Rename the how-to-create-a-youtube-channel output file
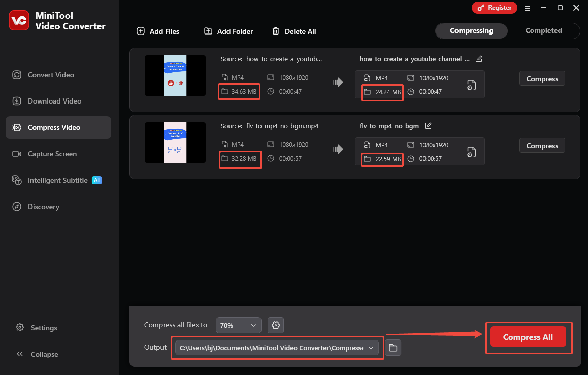This screenshot has height=375, width=588. pyautogui.click(x=479, y=58)
